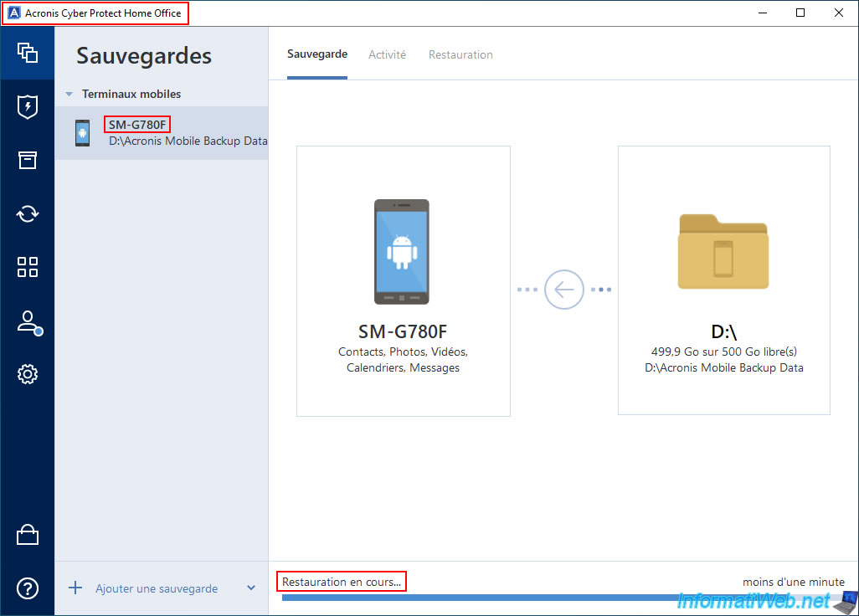
Task: Collapse the Terminaux mobiles group
Action: (69, 95)
